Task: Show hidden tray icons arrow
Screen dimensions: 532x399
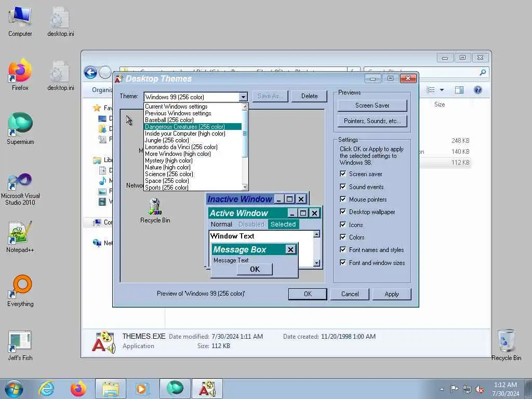Action: (442, 390)
